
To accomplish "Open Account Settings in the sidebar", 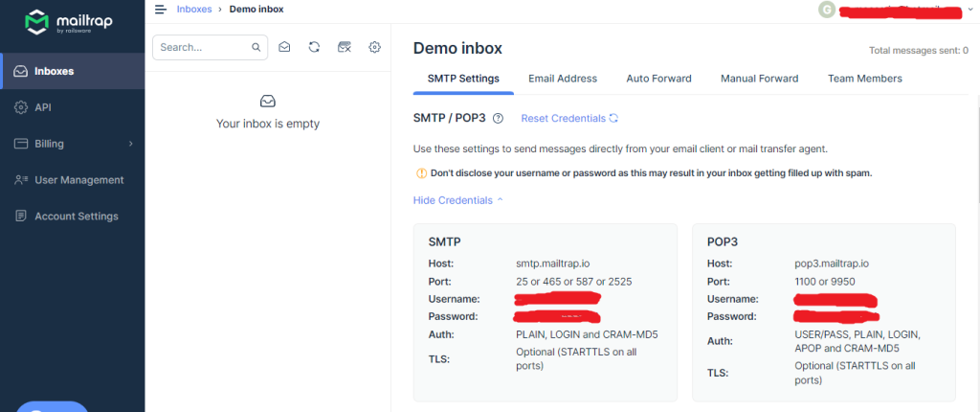I will click(73, 217).
